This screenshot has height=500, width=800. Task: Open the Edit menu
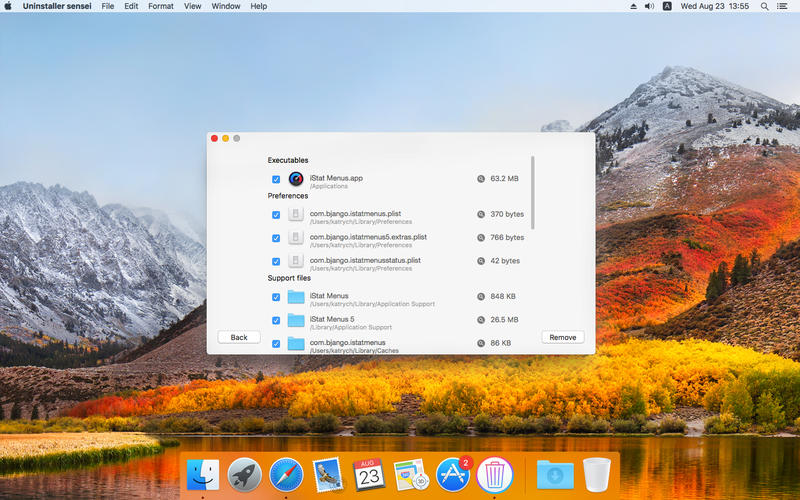pos(131,6)
